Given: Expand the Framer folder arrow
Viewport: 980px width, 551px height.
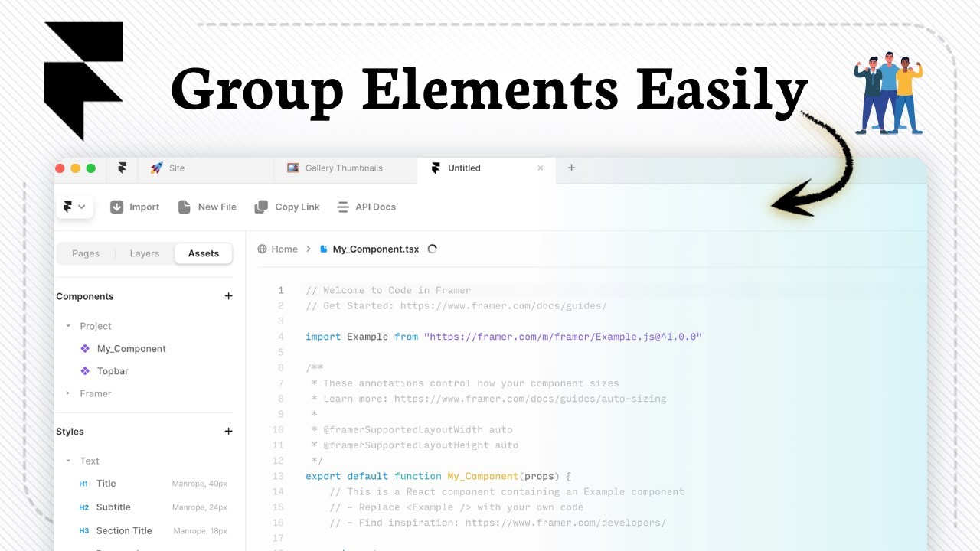Looking at the screenshot, I should (68, 393).
